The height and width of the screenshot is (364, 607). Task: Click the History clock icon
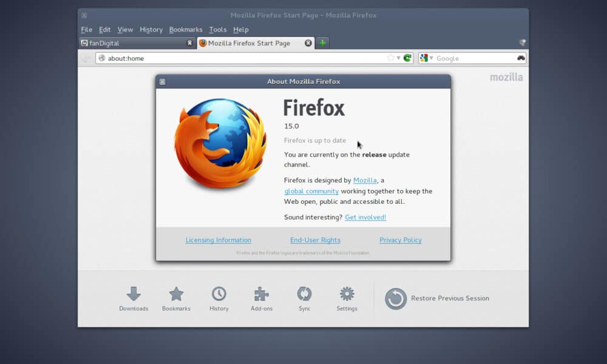click(219, 294)
